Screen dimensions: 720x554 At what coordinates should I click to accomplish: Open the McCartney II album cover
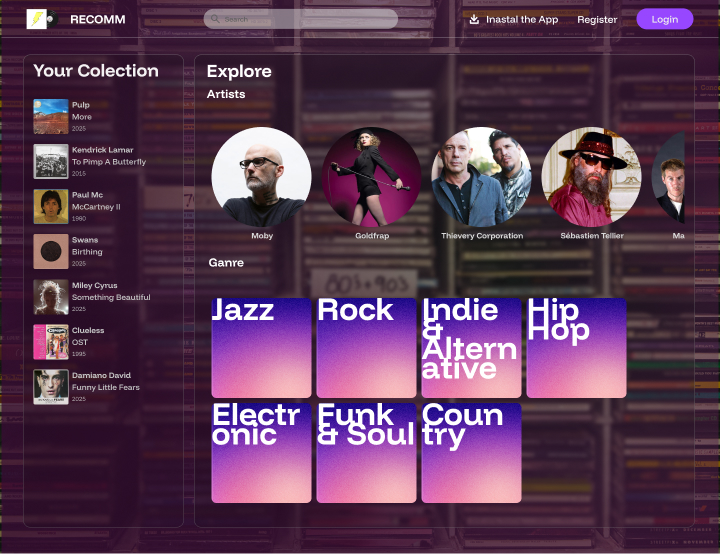coord(51,207)
